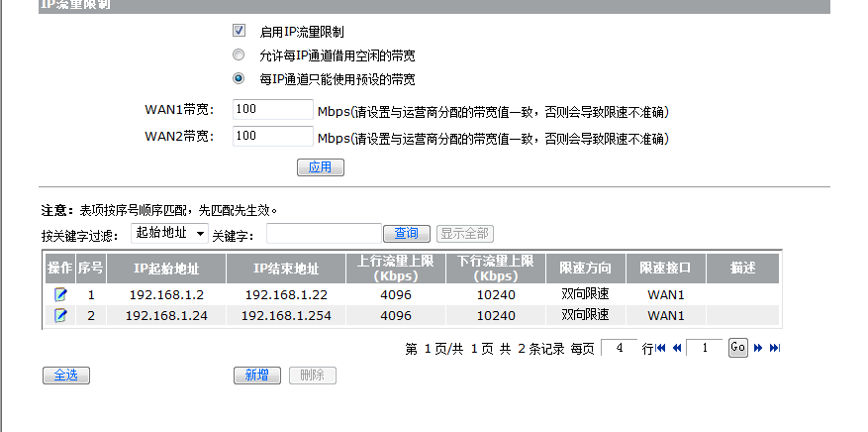Go to last page of records

pos(775,348)
